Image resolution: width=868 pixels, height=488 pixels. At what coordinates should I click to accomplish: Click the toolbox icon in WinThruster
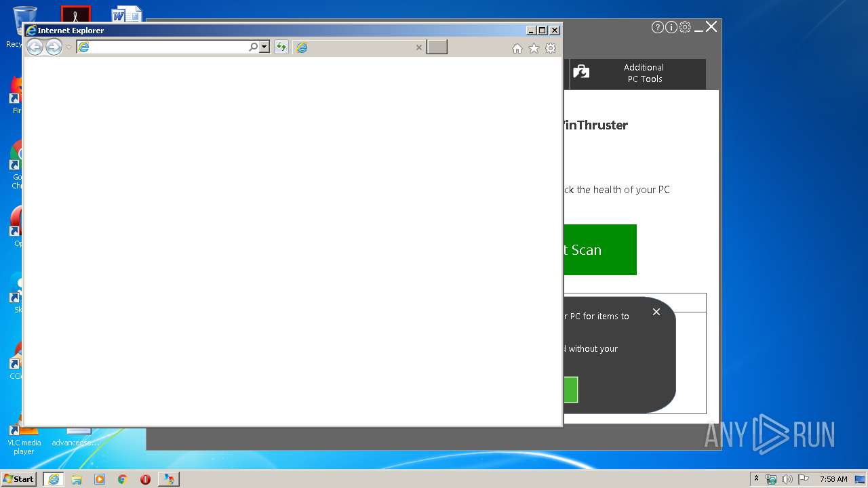[581, 72]
